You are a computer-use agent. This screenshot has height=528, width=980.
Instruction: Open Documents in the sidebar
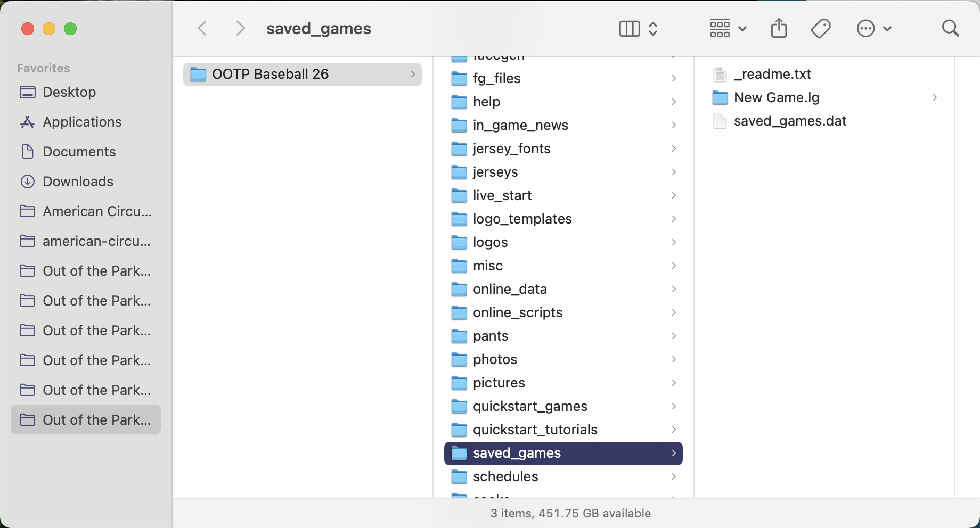86,152
